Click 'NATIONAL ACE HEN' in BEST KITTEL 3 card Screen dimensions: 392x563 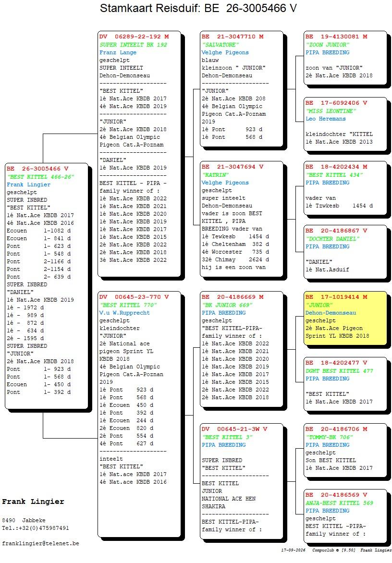pyautogui.click(x=229, y=499)
